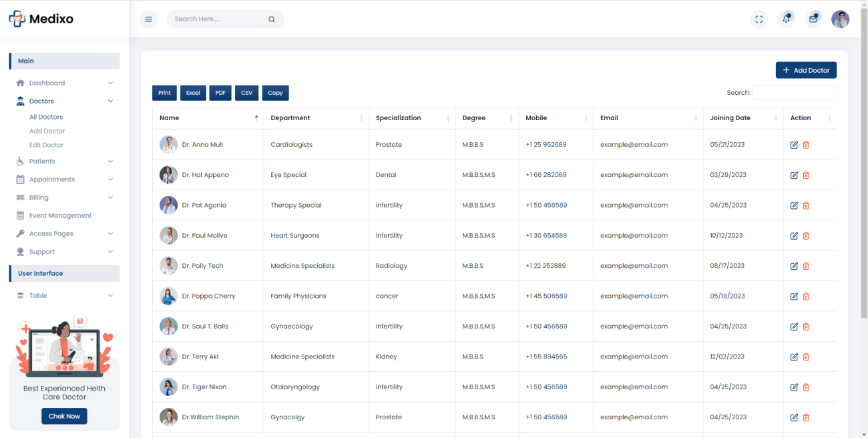Toggle fullscreen mode icon
Viewport: 868px width, 438px height.
point(759,19)
